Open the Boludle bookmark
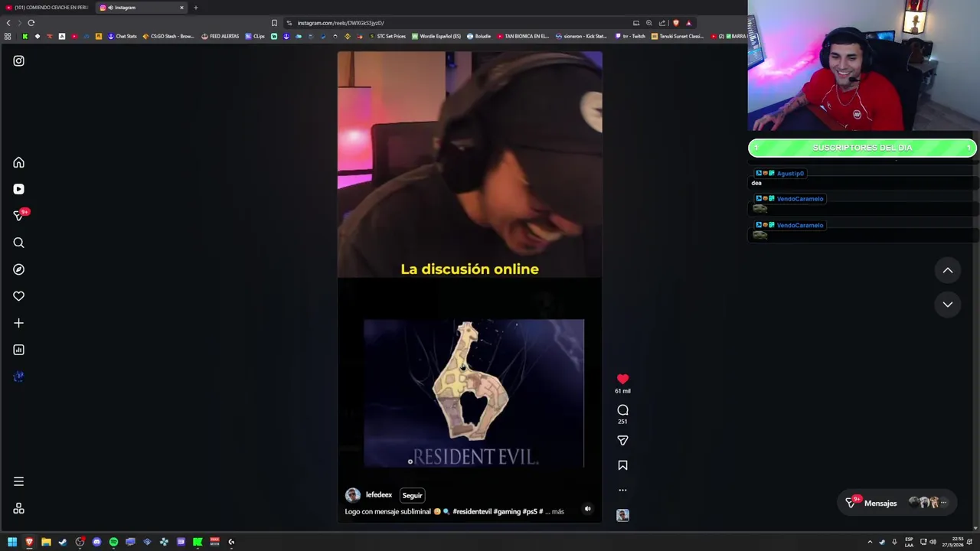 point(479,36)
